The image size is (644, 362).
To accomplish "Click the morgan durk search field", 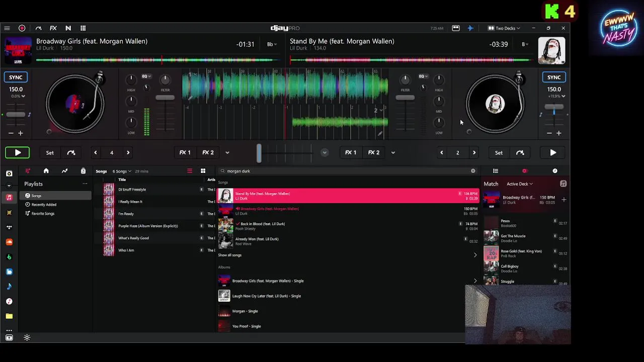I will click(347, 171).
